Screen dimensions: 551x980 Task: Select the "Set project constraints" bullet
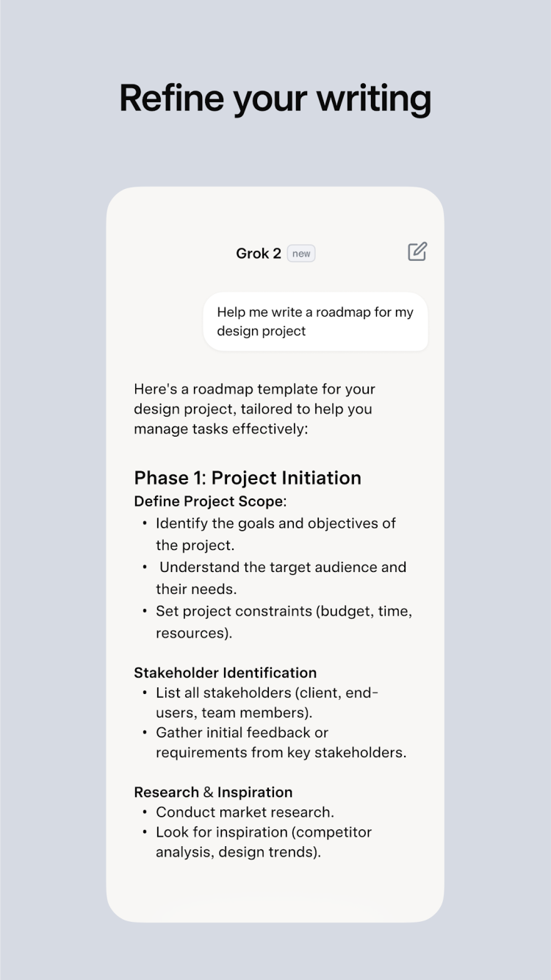tap(284, 612)
